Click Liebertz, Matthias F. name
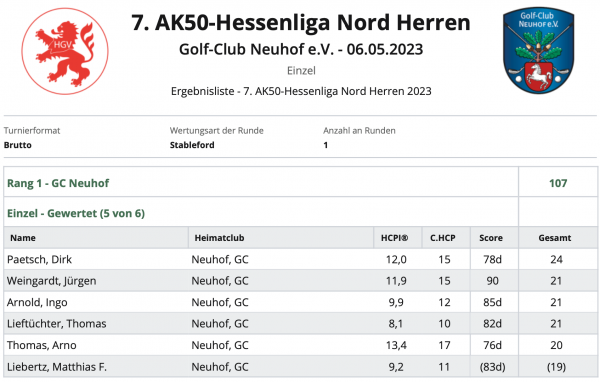This screenshot has width=600, height=382. pos(57,367)
